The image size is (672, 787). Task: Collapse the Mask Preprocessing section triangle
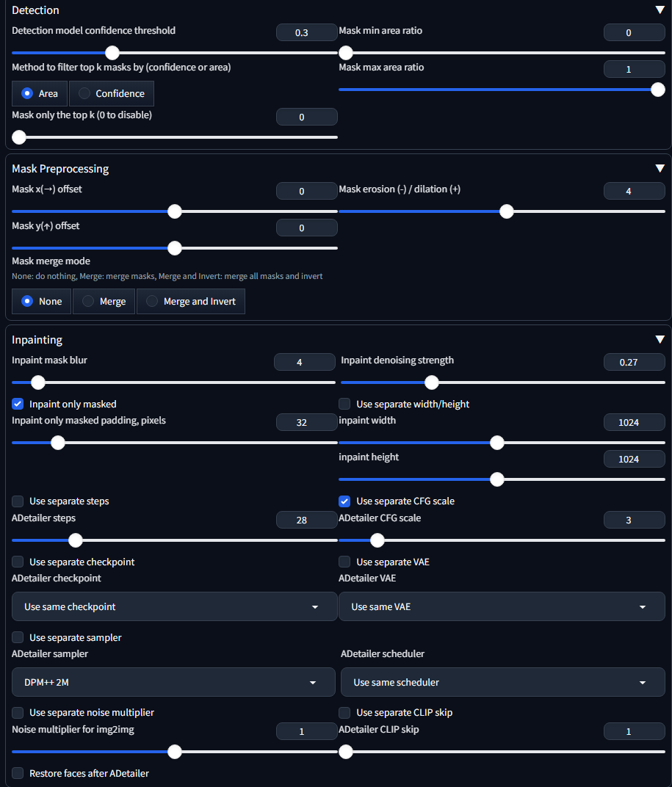[660, 169]
